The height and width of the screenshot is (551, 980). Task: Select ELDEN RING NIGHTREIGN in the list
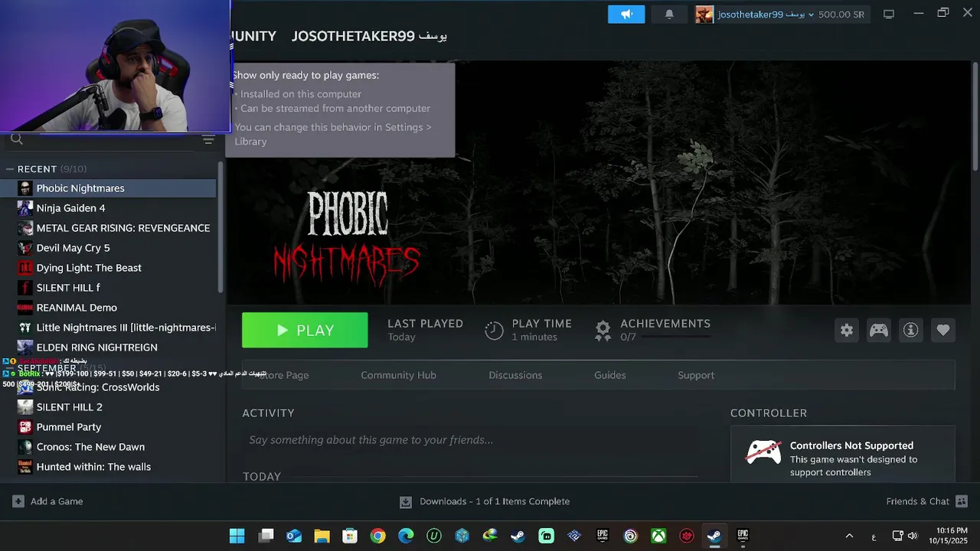coord(108,347)
